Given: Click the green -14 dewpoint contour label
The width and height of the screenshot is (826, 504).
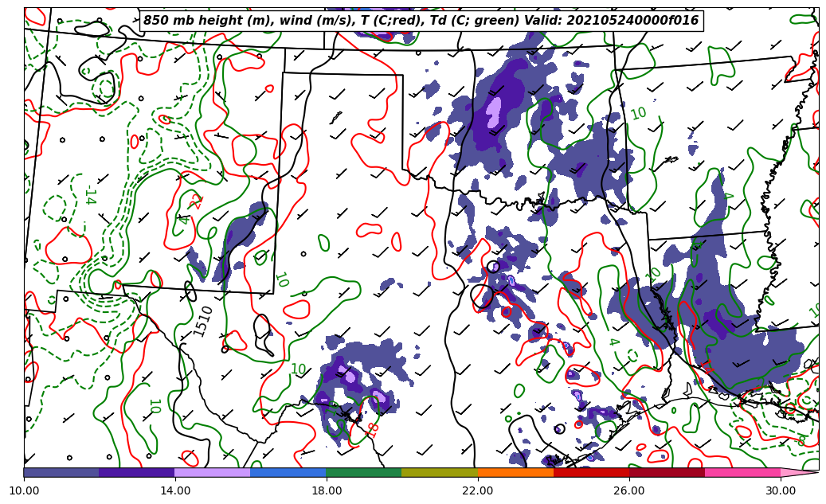Looking at the screenshot, I should [x=90, y=195].
